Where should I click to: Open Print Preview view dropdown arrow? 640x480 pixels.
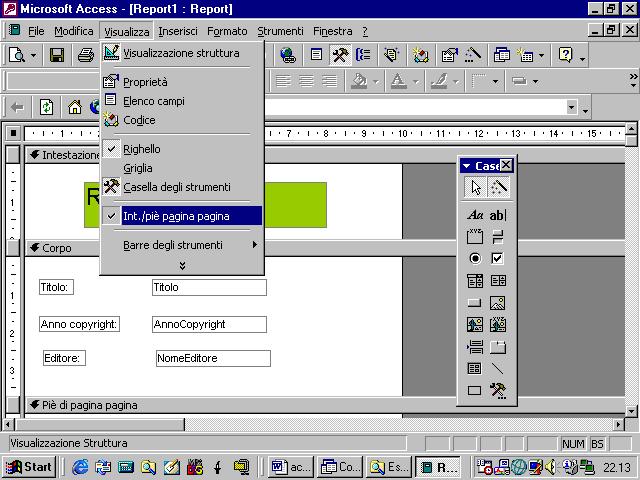33,55
